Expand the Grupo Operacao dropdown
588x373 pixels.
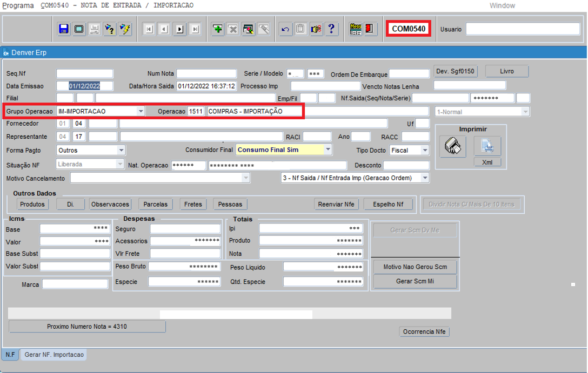click(x=141, y=111)
